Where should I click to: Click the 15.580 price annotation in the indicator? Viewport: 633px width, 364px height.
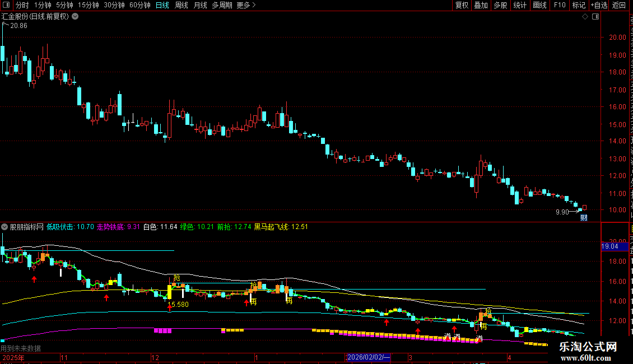click(x=178, y=305)
